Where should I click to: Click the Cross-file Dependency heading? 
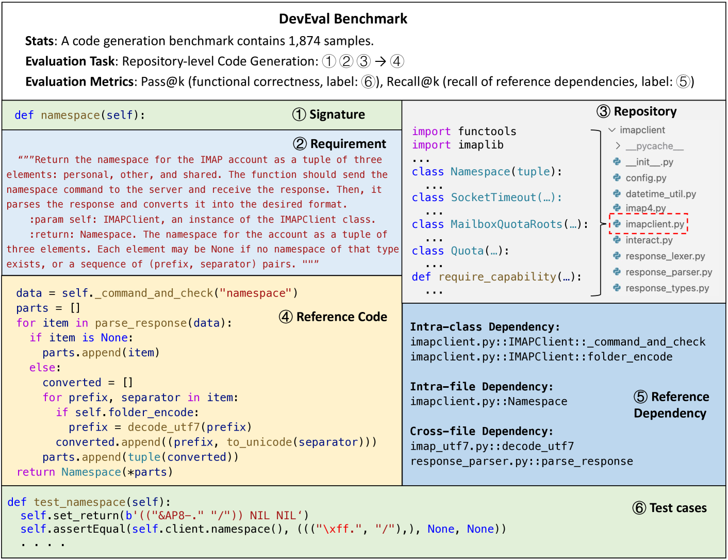482,431
